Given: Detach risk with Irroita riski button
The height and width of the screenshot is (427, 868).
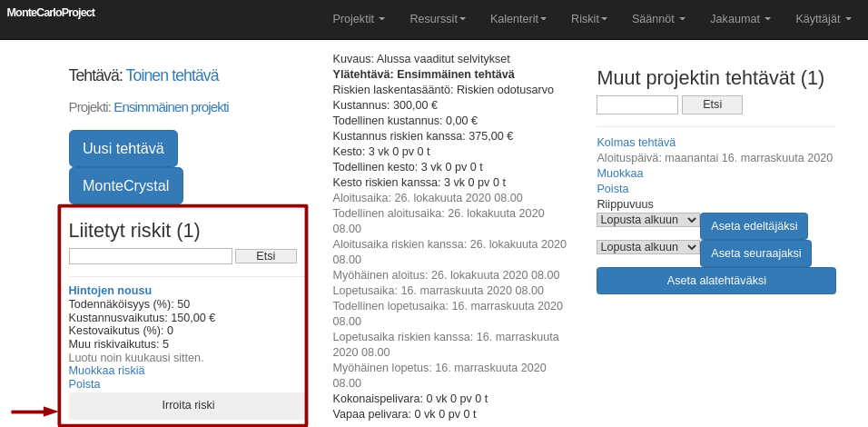Looking at the screenshot, I should tap(188, 405).
